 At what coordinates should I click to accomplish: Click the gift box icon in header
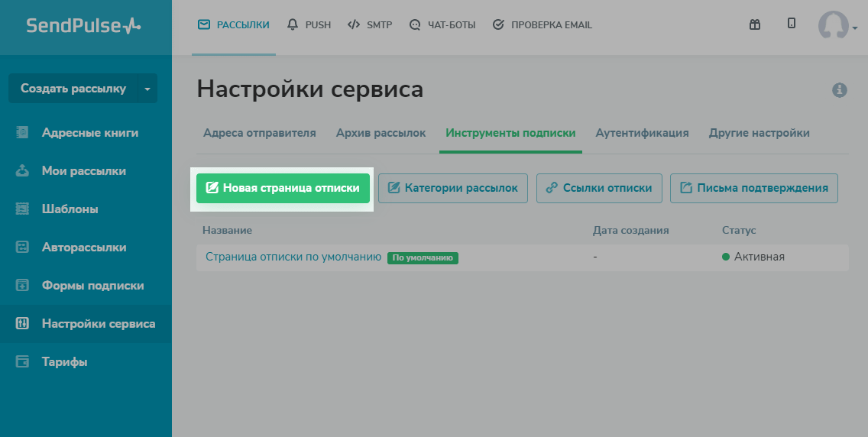(754, 24)
